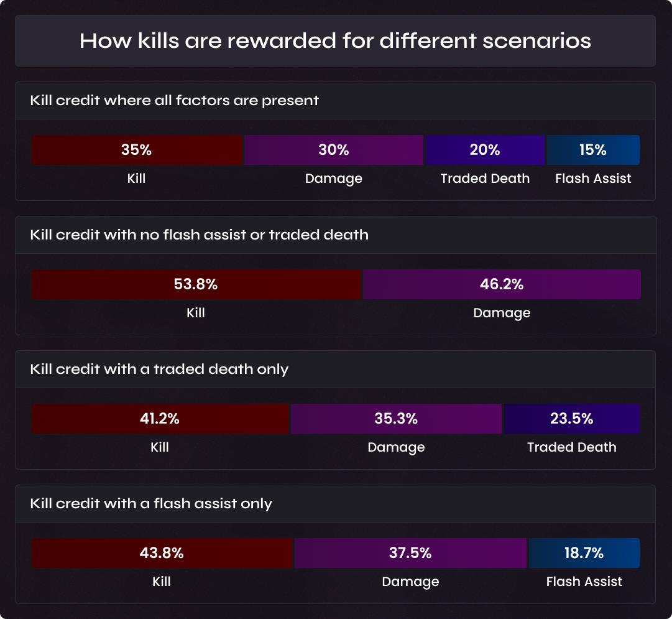672x619 pixels.
Task: Click the 35% Kill bar segment
Action: [x=136, y=150]
